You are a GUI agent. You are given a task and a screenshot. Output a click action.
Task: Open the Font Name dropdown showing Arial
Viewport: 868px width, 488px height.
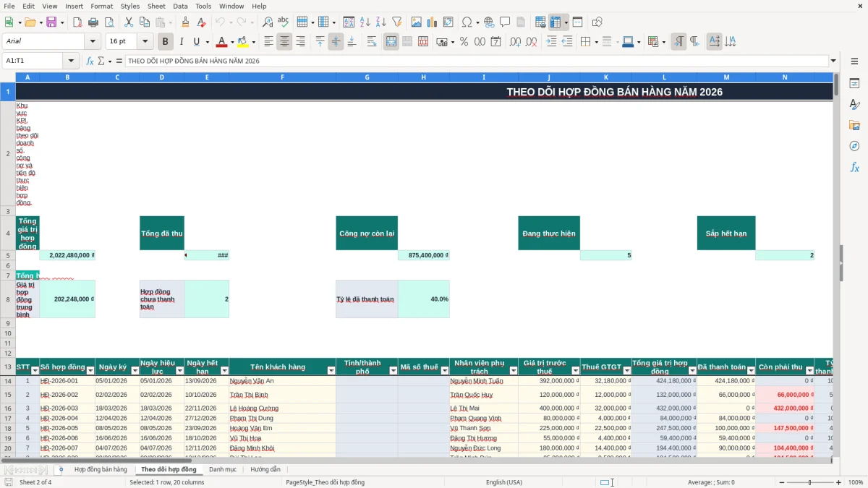click(93, 42)
